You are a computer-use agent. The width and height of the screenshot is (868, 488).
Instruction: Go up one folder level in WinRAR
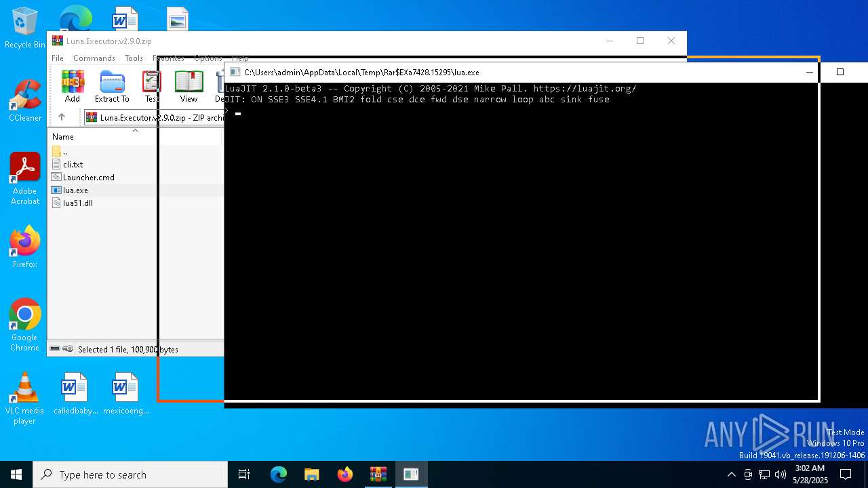[62, 117]
